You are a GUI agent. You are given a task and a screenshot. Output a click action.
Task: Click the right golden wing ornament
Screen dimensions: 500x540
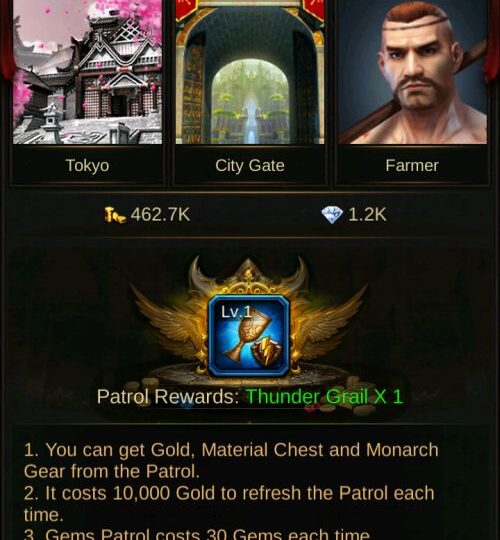pyautogui.click(x=328, y=322)
